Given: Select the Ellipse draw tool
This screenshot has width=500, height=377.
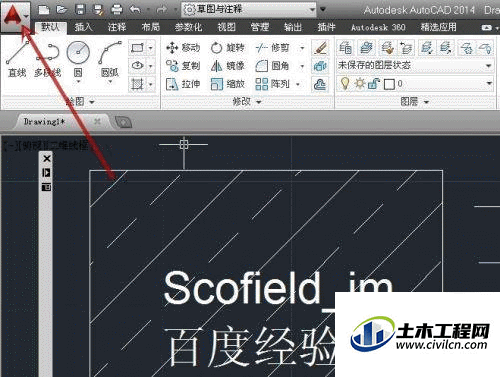Looking at the screenshot, I should tap(137, 66).
